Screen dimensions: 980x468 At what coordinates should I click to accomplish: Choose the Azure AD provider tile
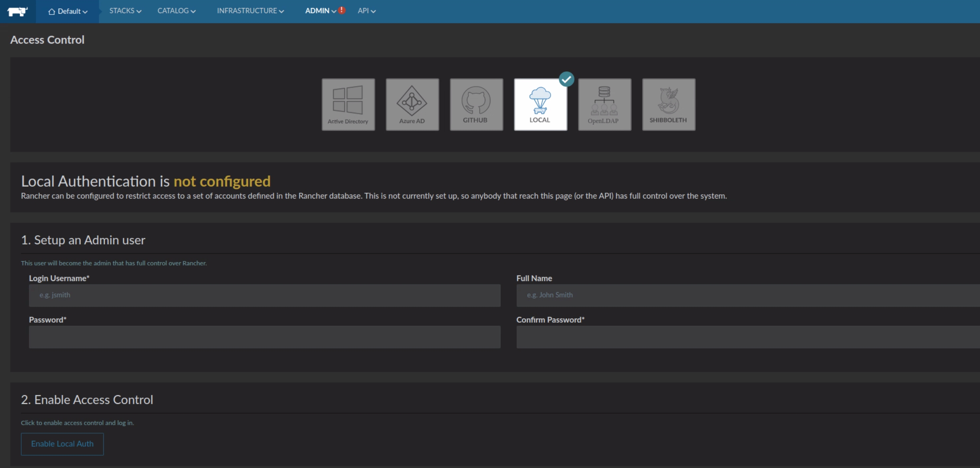click(x=412, y=104)
